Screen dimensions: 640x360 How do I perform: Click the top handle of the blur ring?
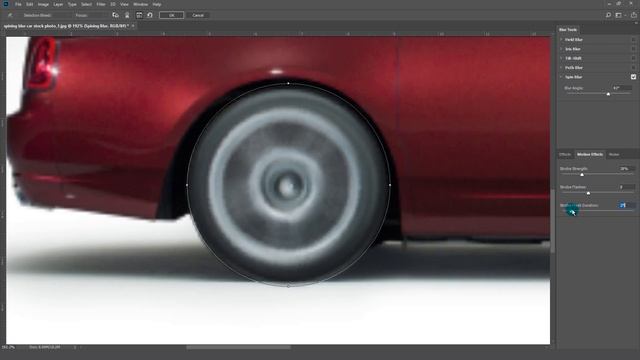pos(288,83)
